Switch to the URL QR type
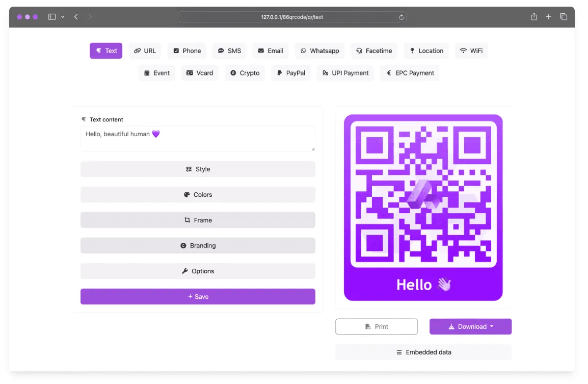Image resolution: width=588 pixels, height=384 pixels. 145,50
